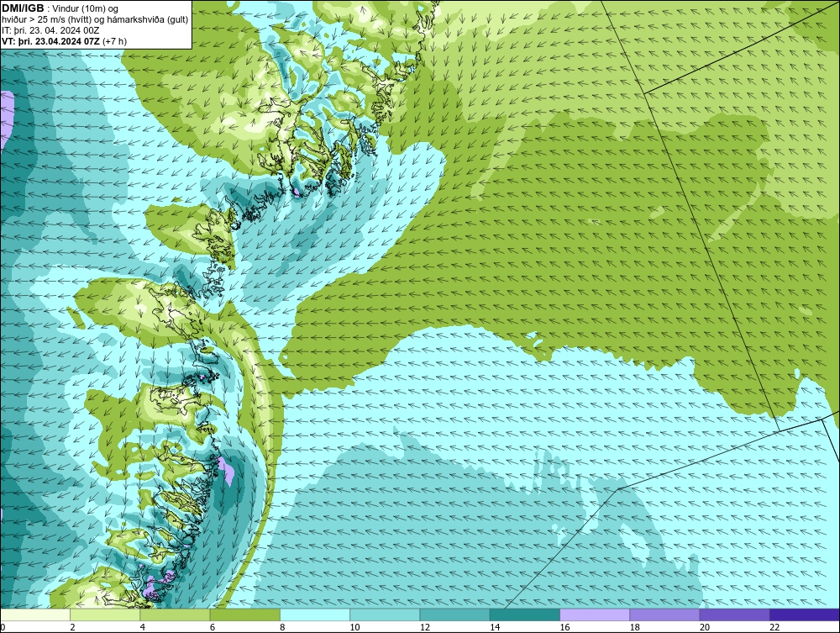The height and width of the screenshot is (633, 840).
Task: Click the 20–22 m/s violet legend swatch
Action: click(734, 615)
